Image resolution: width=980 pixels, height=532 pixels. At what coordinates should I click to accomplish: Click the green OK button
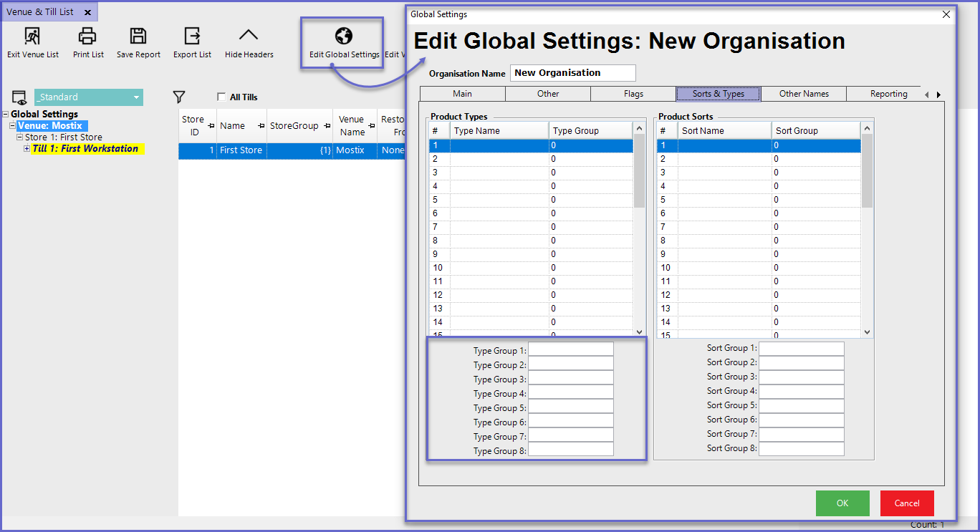[x=842, y=503]
